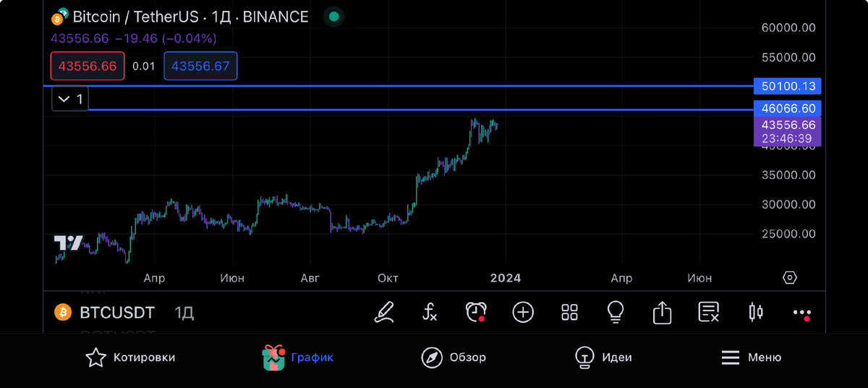Select the 50100.13 horizontal line label
Image resolution: width=868 pixels, height=388 pixels.
[787, 86]
